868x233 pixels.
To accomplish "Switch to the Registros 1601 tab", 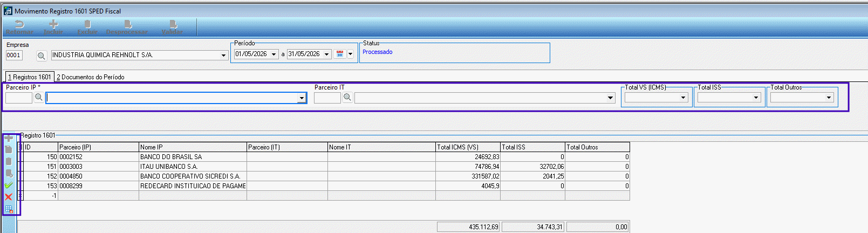I will 30,77.
